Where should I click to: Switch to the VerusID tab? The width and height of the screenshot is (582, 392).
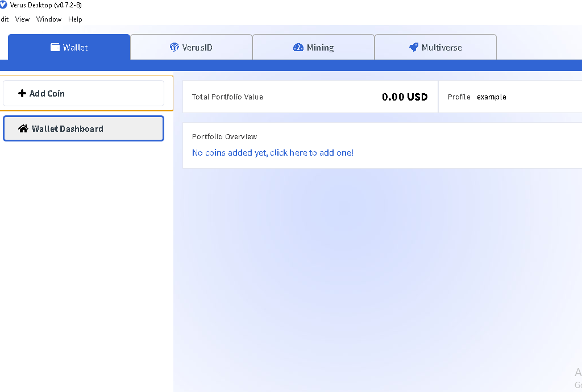[192, 47]
